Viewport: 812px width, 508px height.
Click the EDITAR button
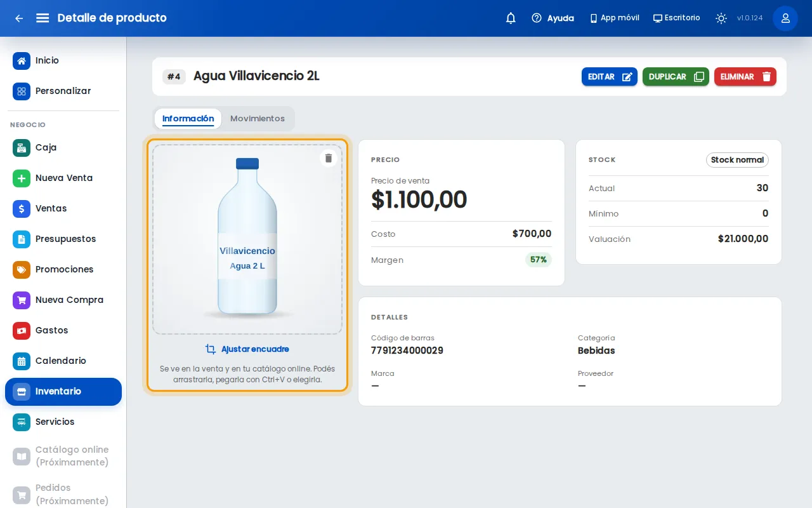pos(610,76)
